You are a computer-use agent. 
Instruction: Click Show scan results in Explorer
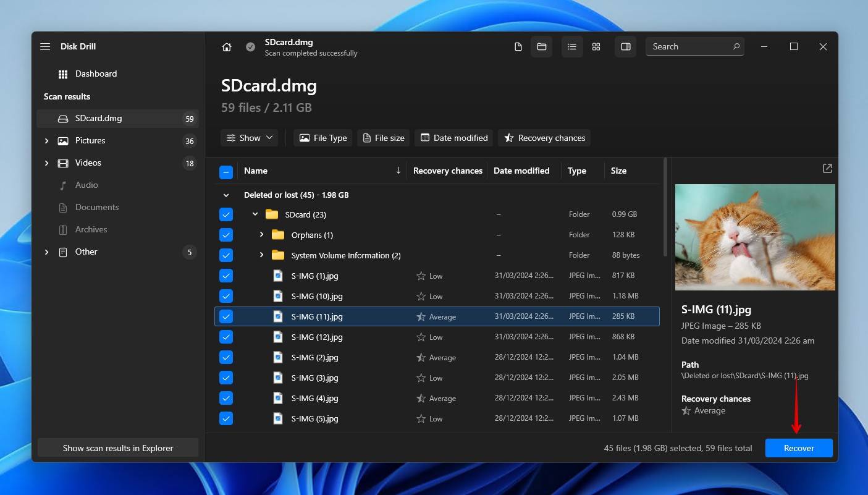118,448
